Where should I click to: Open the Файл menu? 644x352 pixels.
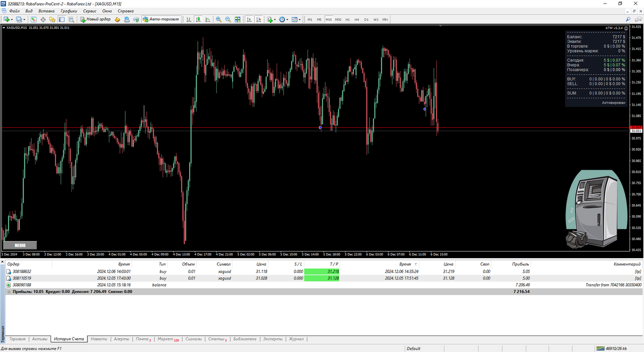(x=14, y=11)
